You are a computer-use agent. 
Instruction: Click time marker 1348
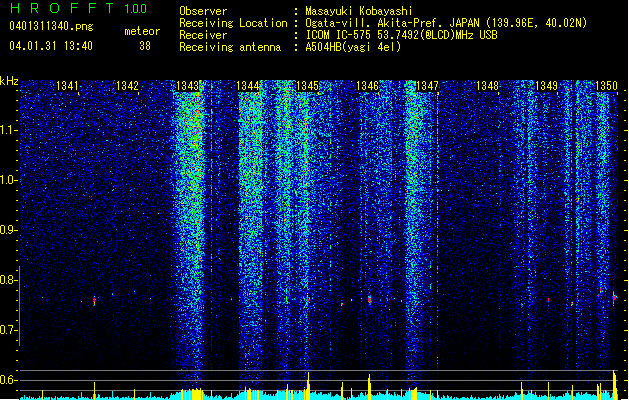(487, 86)
